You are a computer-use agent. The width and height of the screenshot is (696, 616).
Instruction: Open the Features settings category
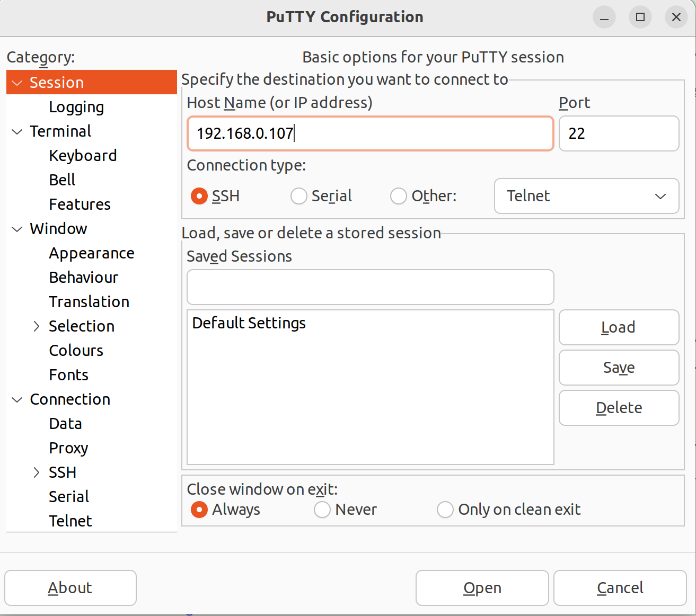click(80, 204)
